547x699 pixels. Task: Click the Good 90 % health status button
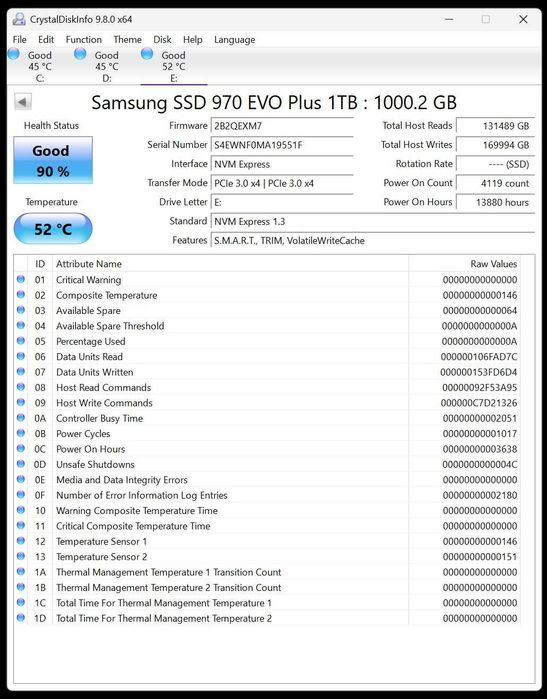click(x=53, y=160)
